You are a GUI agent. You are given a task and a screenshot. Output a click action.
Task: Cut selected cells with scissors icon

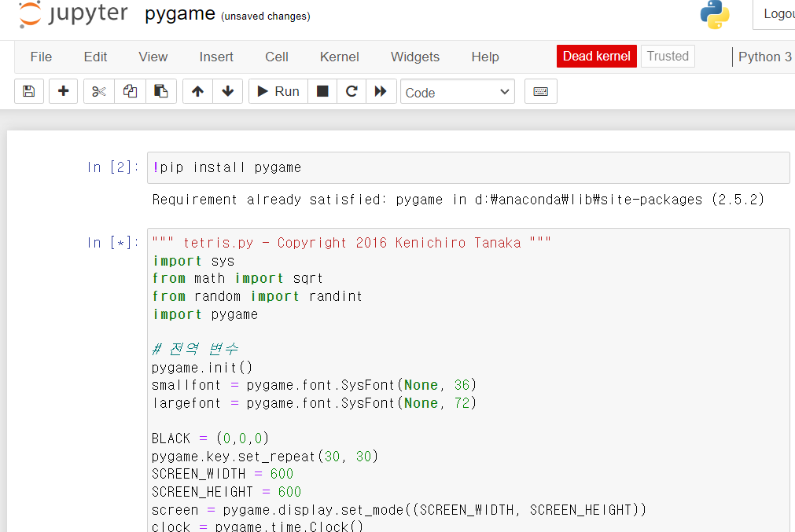pyautogui.click(x=99, y=91)
